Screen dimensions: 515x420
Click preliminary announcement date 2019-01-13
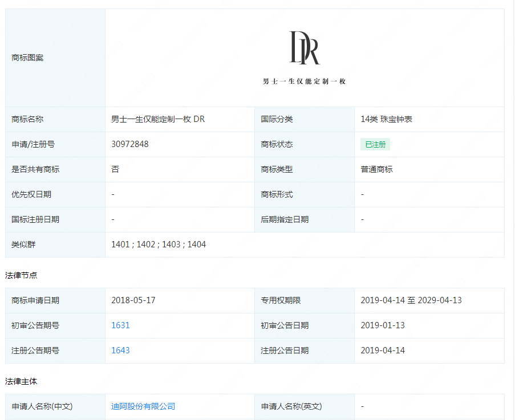tap(383, 325)
